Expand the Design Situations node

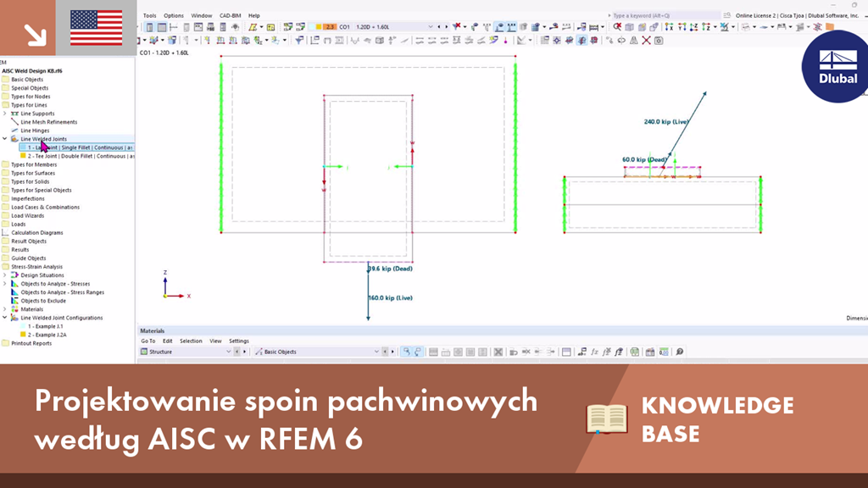tap(5, 275)
